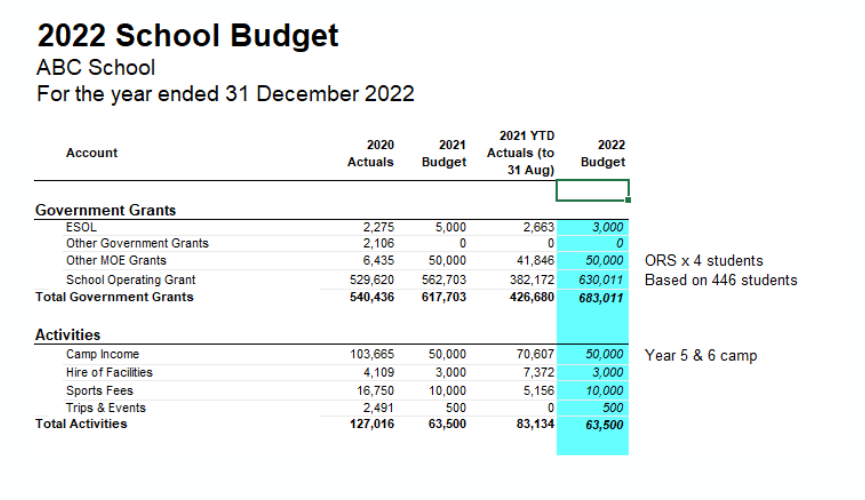Click the '2020 Actuals' column header
This screenshot has height=500, width=865.
pyautogui.click(x=370, y=153)
